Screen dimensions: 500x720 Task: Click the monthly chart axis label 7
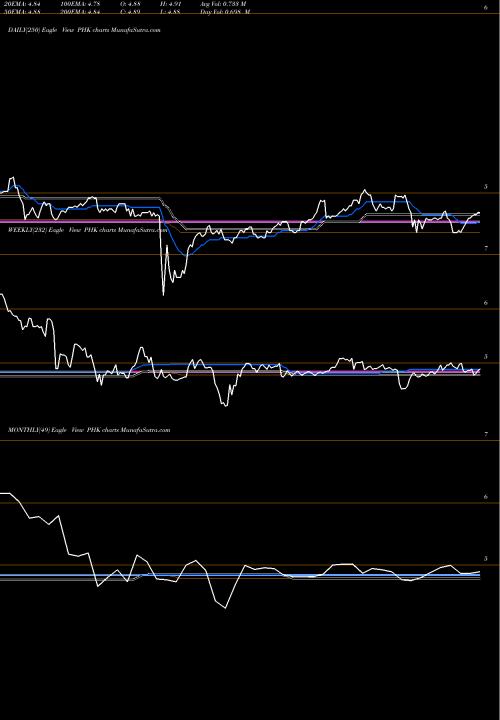pos(486,434)
